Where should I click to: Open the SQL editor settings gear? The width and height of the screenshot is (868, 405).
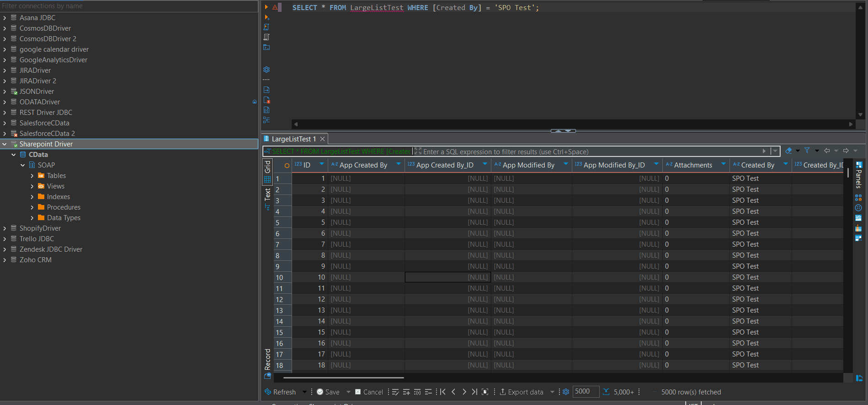coord(266,70)
